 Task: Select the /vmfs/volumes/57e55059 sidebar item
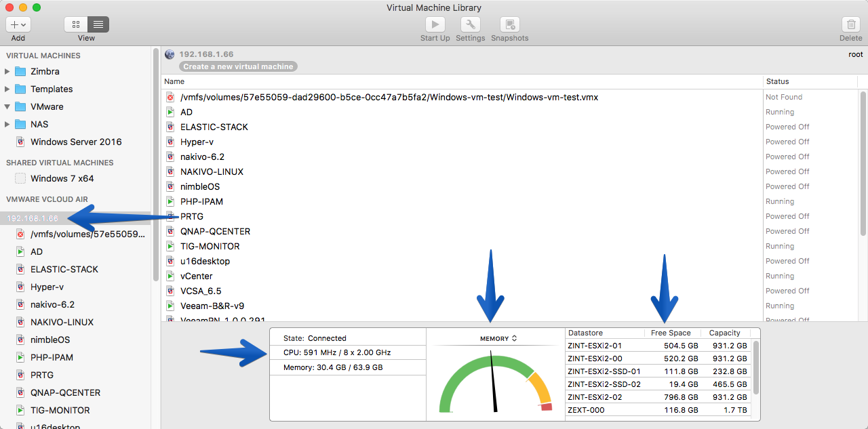click(88, 234)
